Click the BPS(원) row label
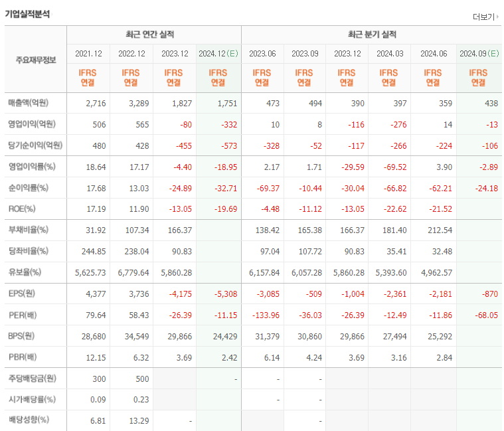The height and width of the screenshot is (431, 504). click(x=21, y=336)
